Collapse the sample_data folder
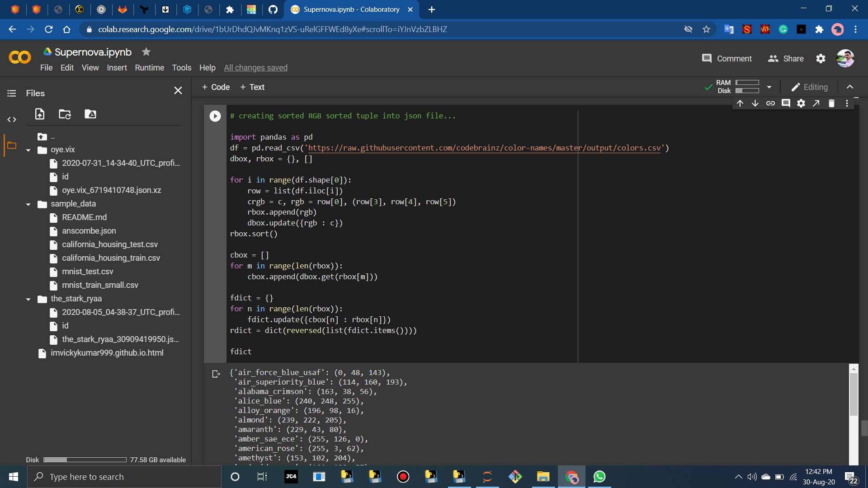The image size is (868, 488). [28, 204]
